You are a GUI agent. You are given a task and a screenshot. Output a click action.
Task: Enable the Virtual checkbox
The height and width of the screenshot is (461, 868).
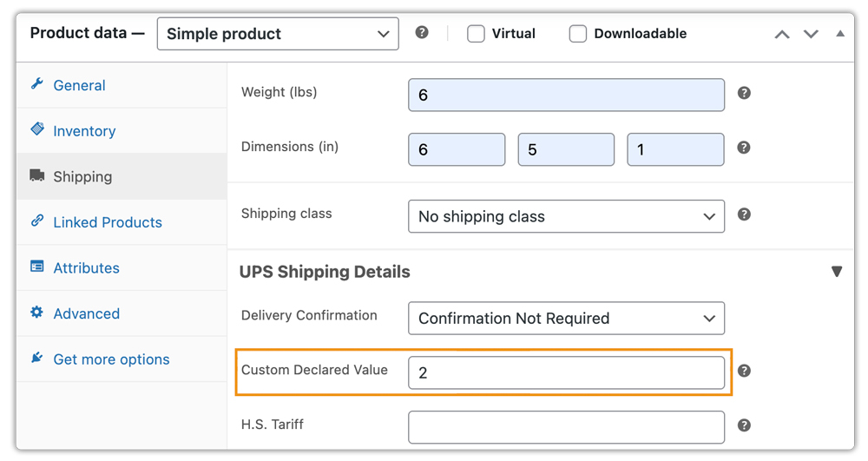click(476, 34)
